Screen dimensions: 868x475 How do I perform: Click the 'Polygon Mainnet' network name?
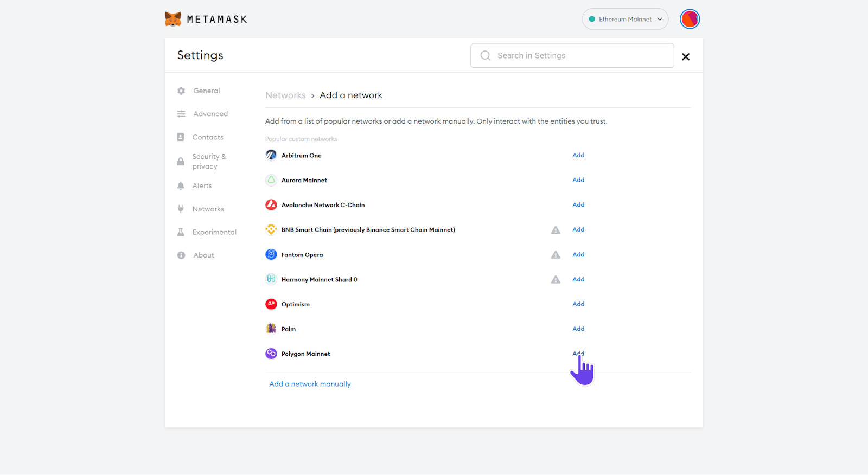[305, 354]
